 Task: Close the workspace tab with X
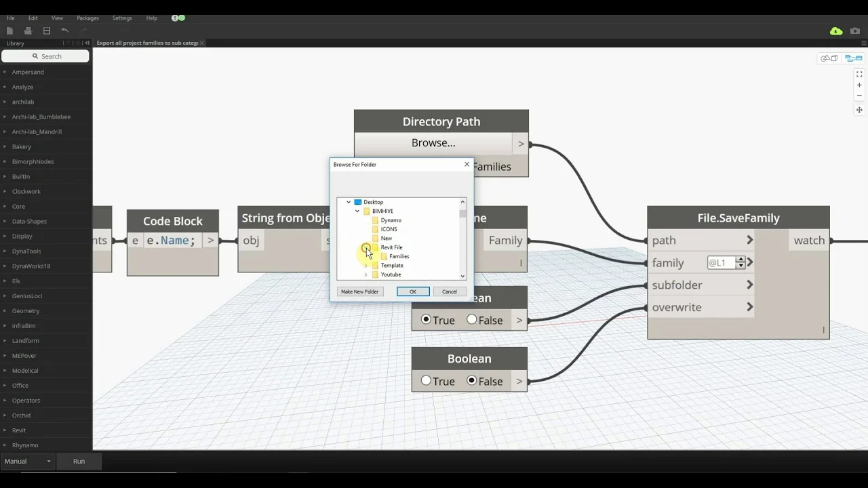(201, 43)
